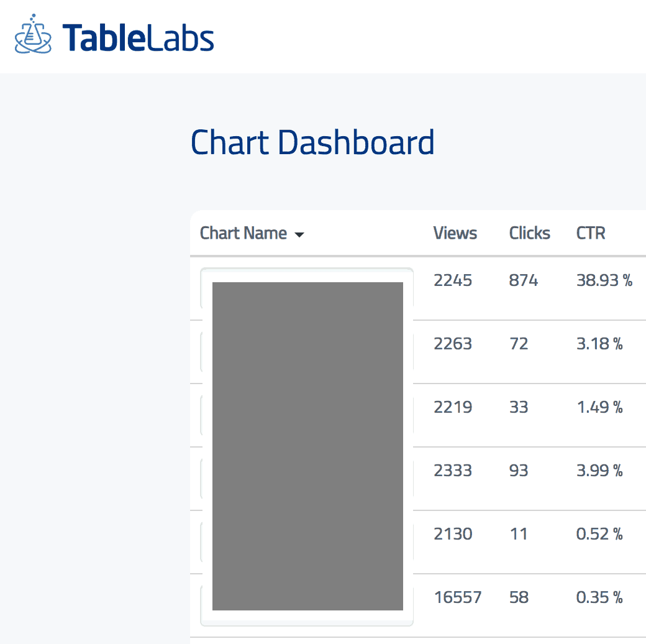Click the 3.99 % CTR cell
The height and width of the screenshot is (644, 646).
(x=599, y=471)
